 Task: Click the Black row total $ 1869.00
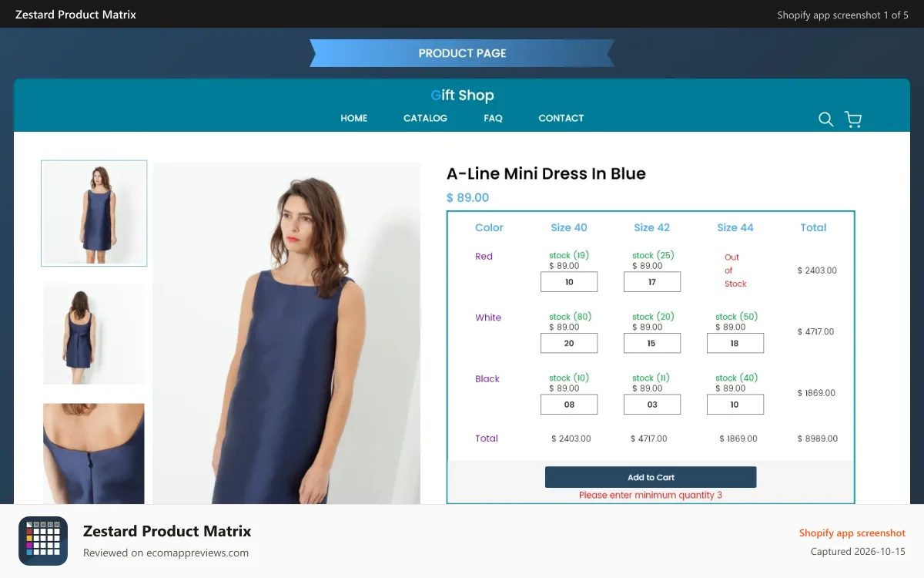(x=816, y=393)
